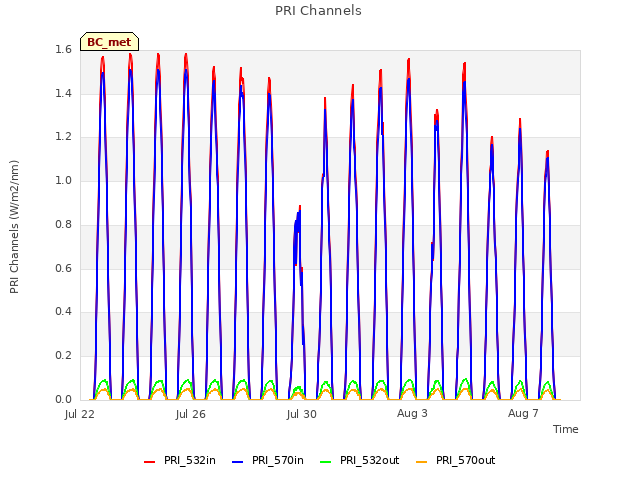The width and height of the screenshot is (640, 480).
Task: Click the 0.2 y-axis tick label
Action: coord(63,356)
